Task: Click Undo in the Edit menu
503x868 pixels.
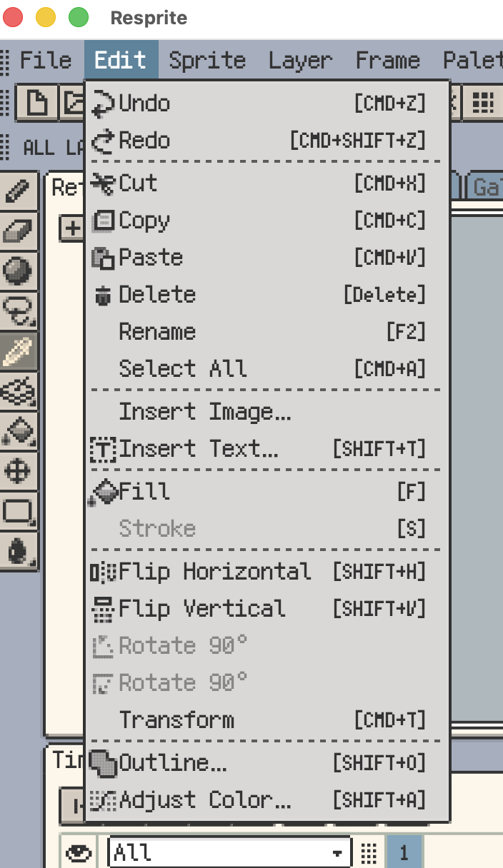Action: click(144, 104)
